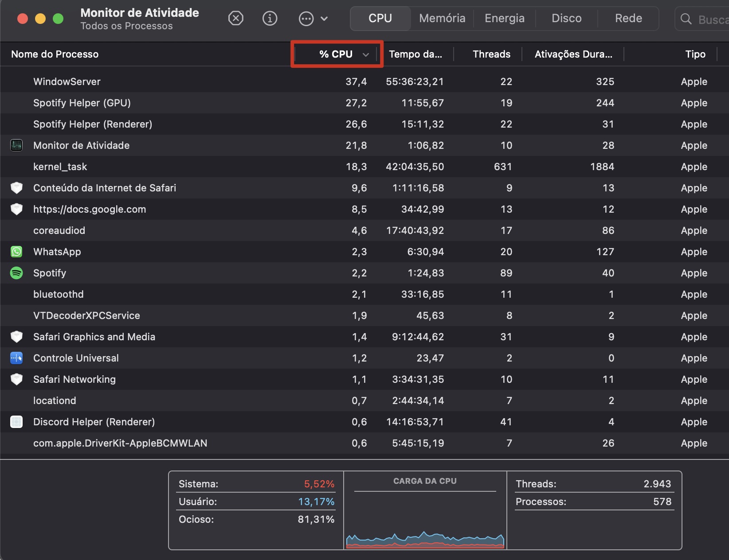Sort processes by the Threads column
The width and height of the screenshot is (729, 560).
[491, 54]
